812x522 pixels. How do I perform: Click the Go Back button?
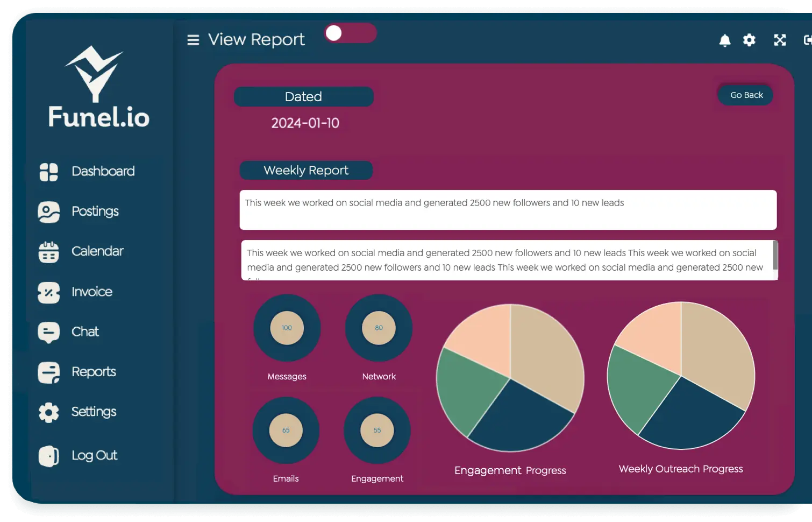click(746, 95)
